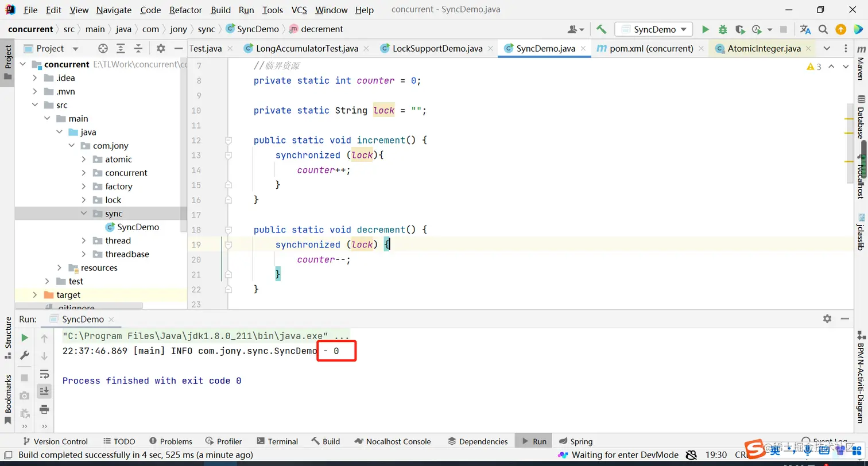Screen dimensions: 868x466
Task: Select opened file in Project tree
Action: click(103, 49)
